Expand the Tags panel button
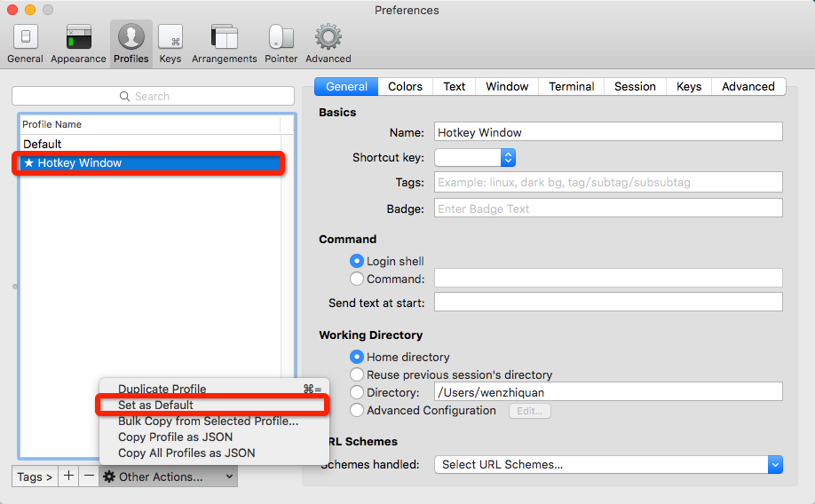This screenshot has height=504, width=815. pyautogui.click(x=35, y=476)
